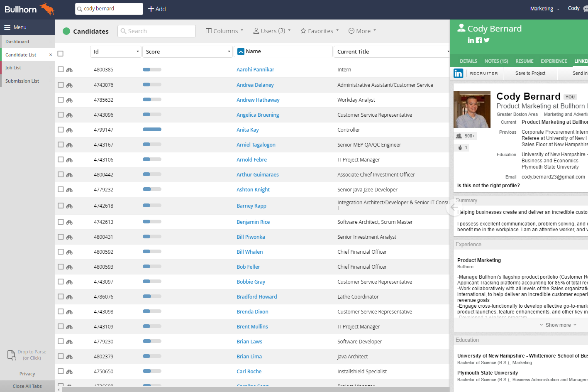The image size is (588, 392).
Task: Close the Candidate List tab with X
Action: (51, 55)
